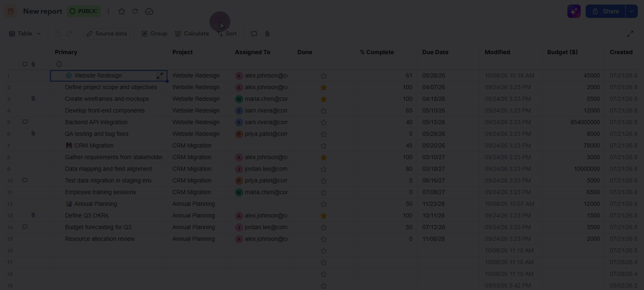Open the comment on the Budget forecasting row
Viewport: 644px width, 290px height.
coord(25,227)
